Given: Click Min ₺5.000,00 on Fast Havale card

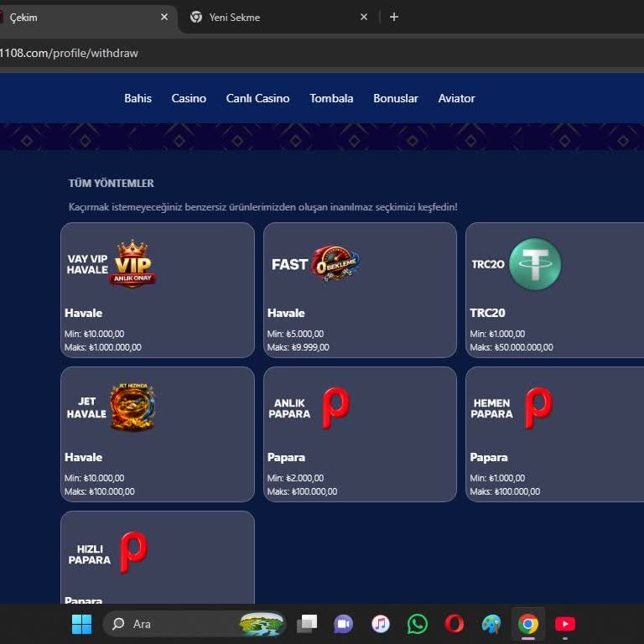Looking at the screenshot, I should 295,334.
